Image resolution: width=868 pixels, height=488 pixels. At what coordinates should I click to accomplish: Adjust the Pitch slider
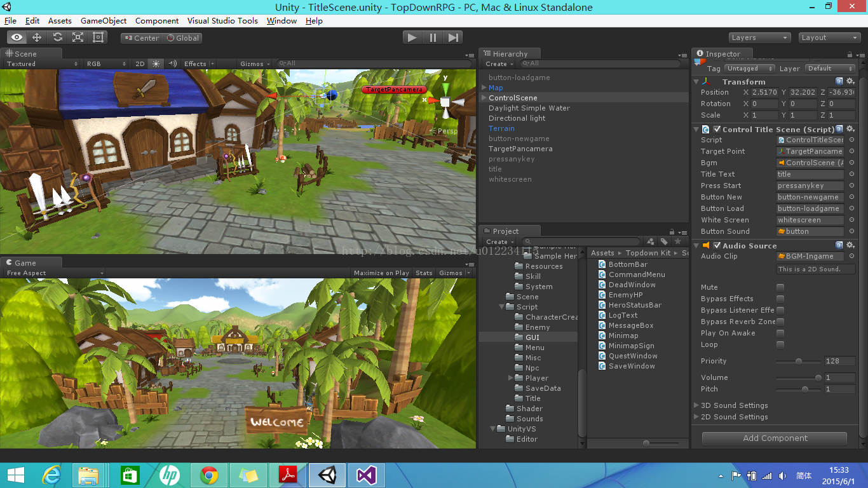pos(799,389)
